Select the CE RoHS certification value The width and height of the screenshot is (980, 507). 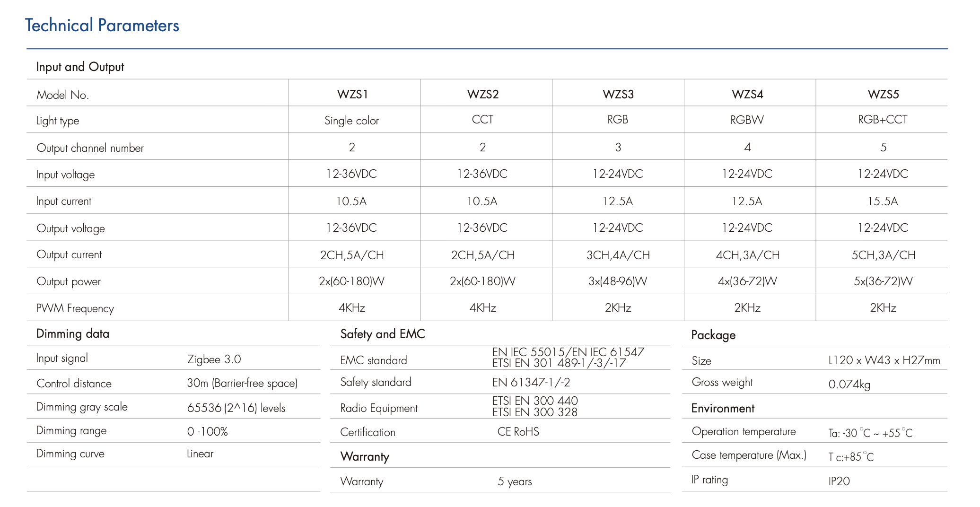518,432
